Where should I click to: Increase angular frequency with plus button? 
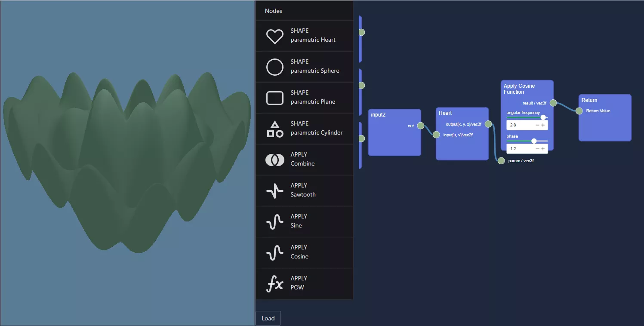tap(543, 125)
